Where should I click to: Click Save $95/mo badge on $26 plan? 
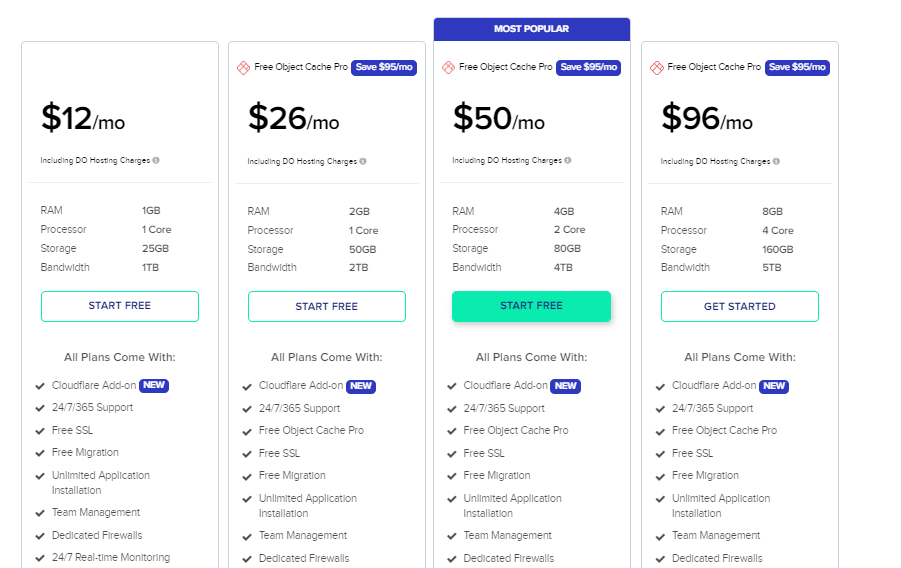384,67
